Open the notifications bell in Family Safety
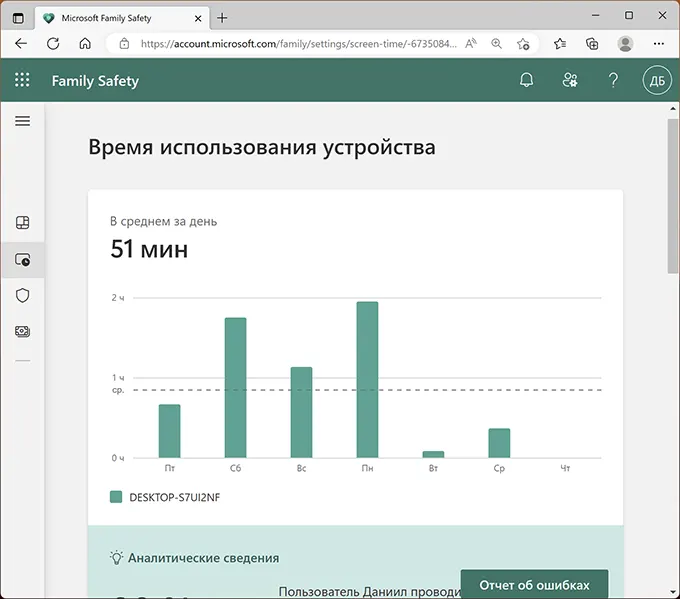680x599 pixels. [526, 80]
